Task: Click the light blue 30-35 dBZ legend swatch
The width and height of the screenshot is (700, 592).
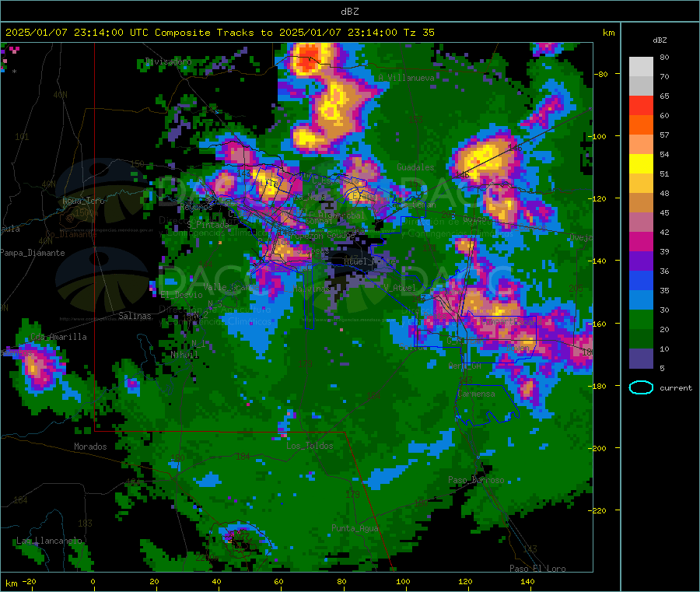Action: point(641,300)
